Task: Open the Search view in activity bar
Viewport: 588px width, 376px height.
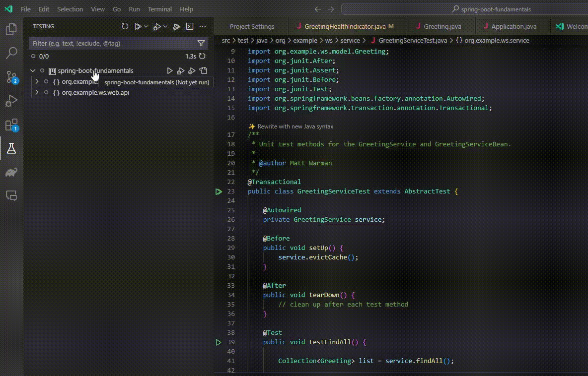Action: (x=11, y=53)
